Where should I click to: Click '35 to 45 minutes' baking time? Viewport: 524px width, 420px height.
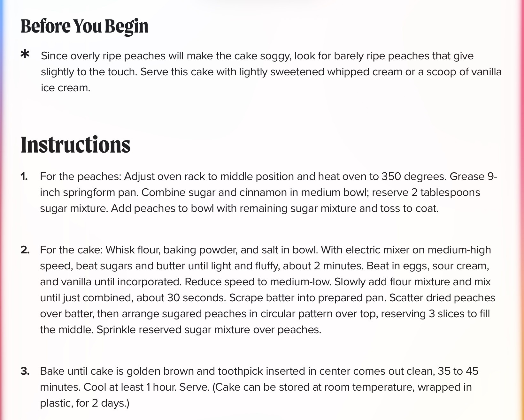tap(259, 379)
